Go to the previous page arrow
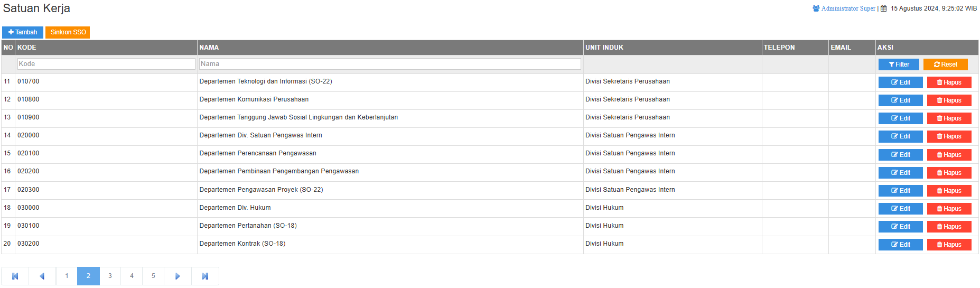This screenshot has width=980, height=288. pos(42,276)
